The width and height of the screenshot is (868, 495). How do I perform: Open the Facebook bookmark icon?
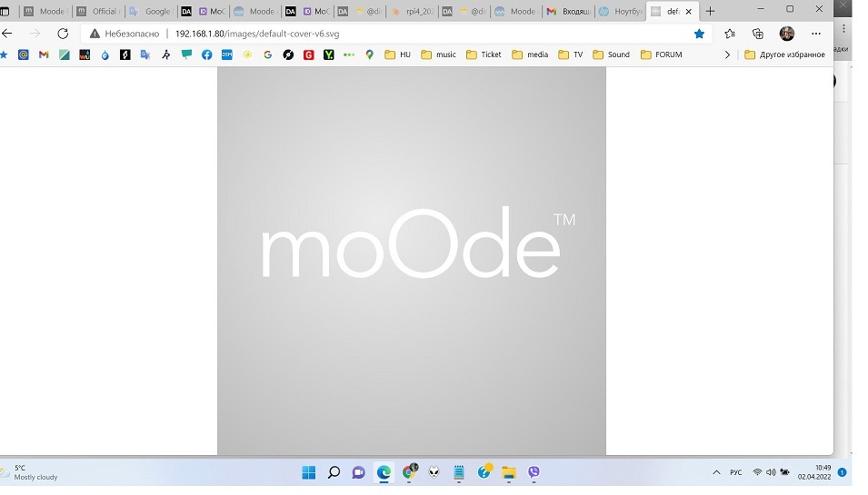pyautogui.click(x=207, y=54)
